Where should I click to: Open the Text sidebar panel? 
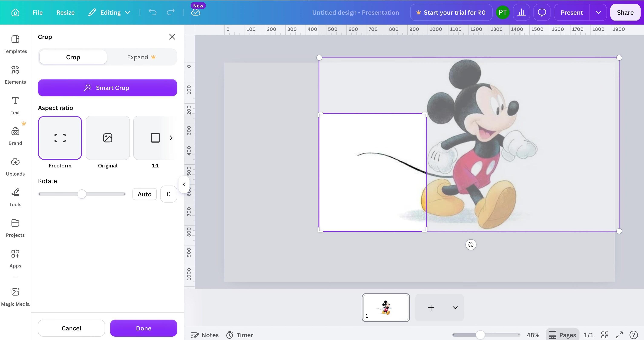point(15,106)
